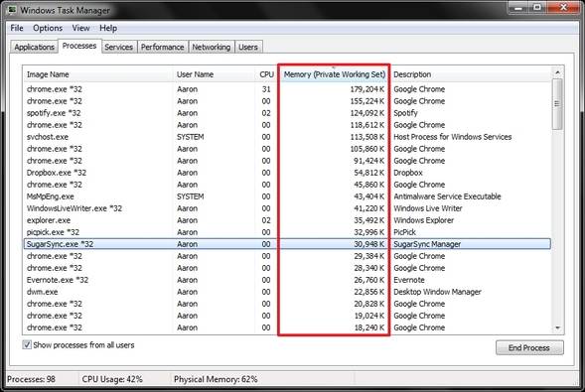Image resolution: width=585 pixels, height=392 pixels.
Task: Select the spotify.exe *32 process row
Action: pos(287,113)
